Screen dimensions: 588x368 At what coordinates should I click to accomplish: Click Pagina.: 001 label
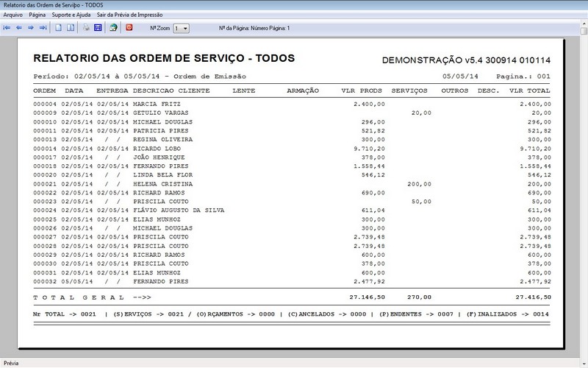[x=523, y=77]
